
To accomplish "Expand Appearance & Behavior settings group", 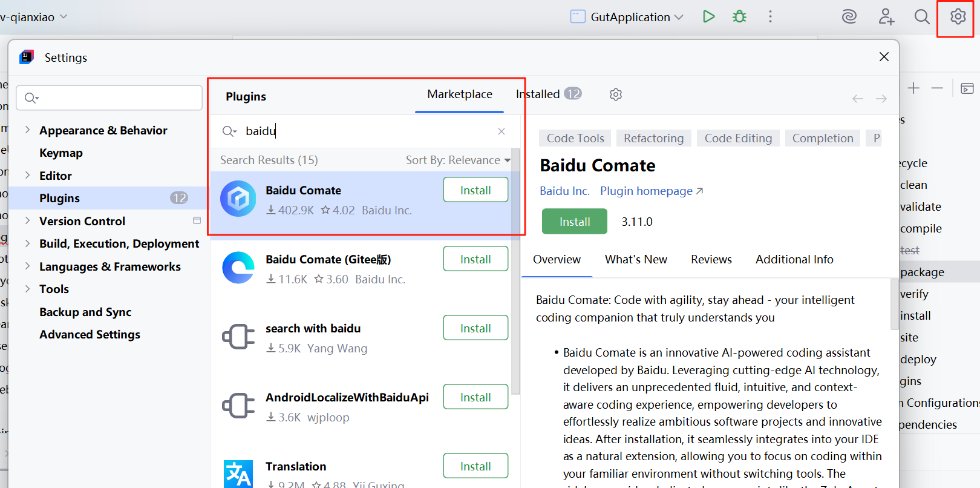I will (27, 130).
